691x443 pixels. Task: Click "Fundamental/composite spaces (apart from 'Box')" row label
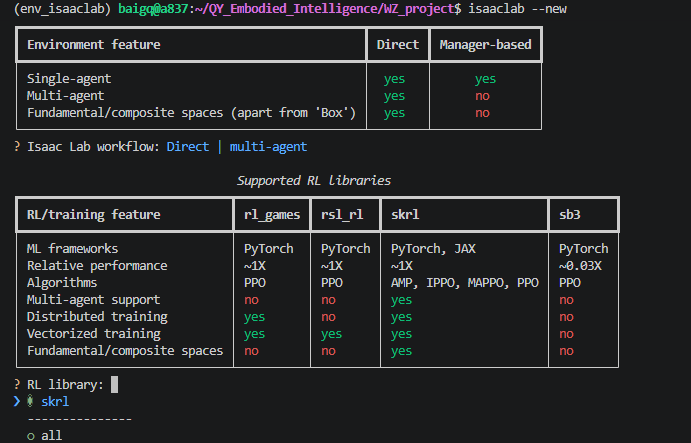pyautogui.click(x=191, y=113)
